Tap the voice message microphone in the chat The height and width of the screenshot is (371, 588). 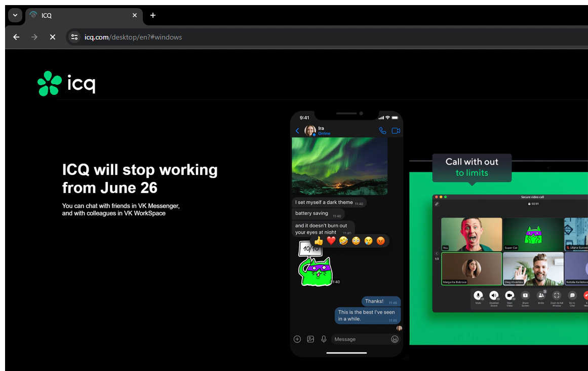pyautogui.click(x=324, y=339)
